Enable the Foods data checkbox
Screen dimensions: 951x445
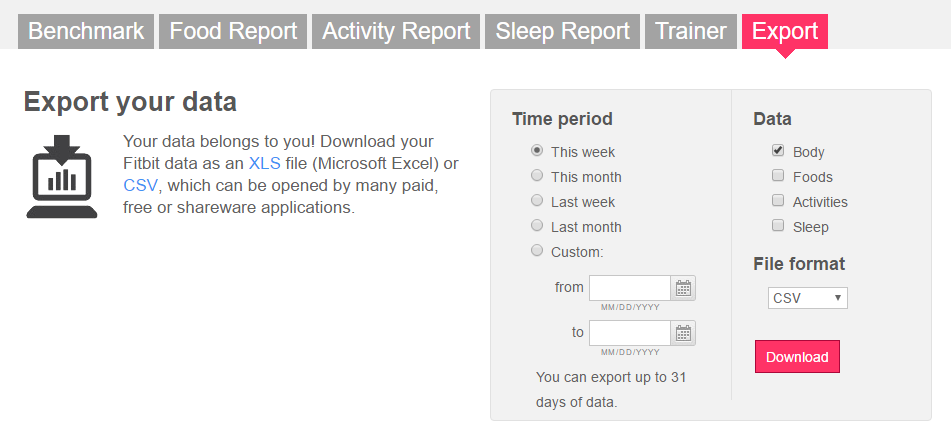pyautogui.click(x=778, y=176)
